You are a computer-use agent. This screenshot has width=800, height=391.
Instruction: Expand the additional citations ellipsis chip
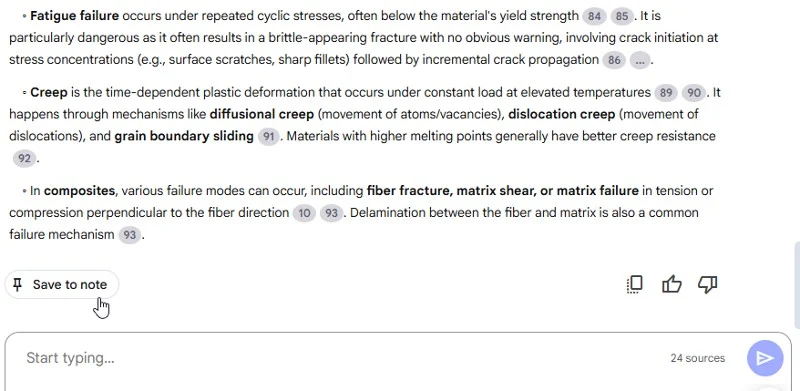tap(640, 60)
